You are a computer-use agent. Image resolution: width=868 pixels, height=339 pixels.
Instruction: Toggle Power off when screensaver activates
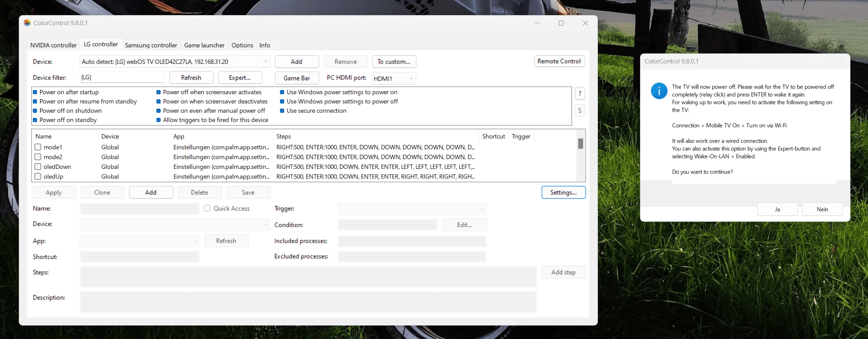point(159,92)
